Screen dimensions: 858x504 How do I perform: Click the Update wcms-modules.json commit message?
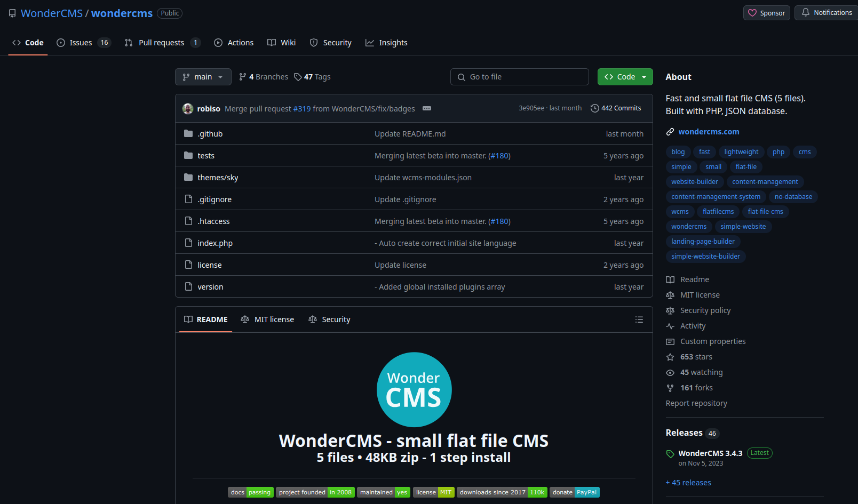point(423,178)
